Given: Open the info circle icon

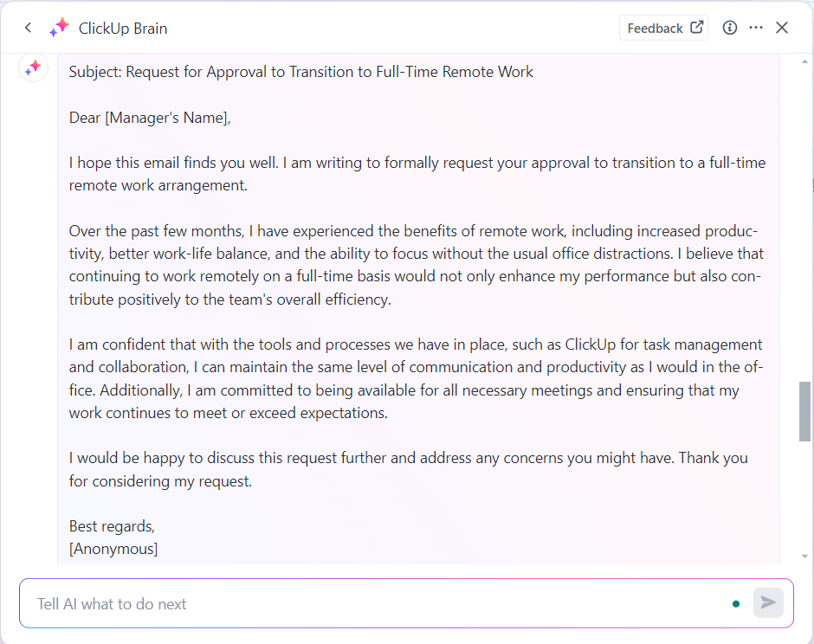Looking at the screenshot, I should click(x=730, y=28).
